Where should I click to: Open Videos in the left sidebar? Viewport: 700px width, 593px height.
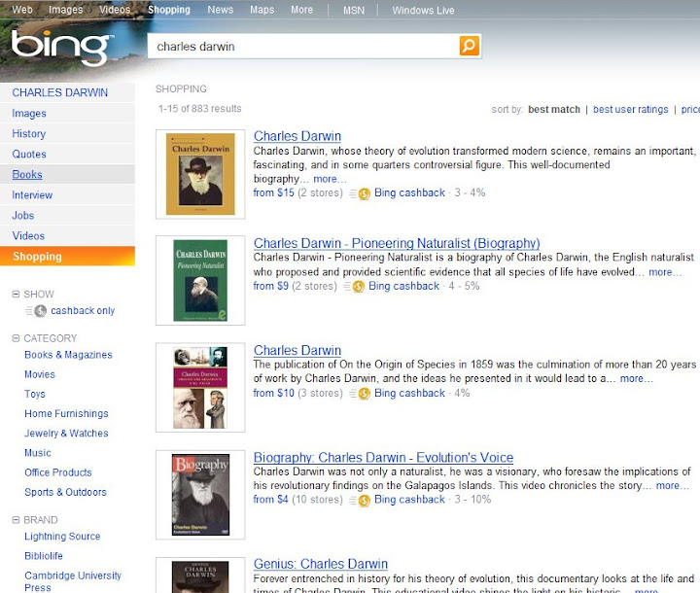click(28, 236)
